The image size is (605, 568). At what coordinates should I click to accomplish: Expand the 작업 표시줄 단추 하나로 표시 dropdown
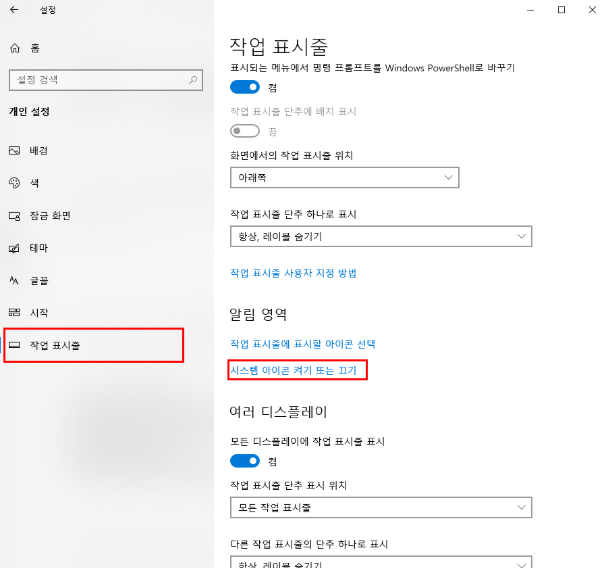click(x=380, y=235)
